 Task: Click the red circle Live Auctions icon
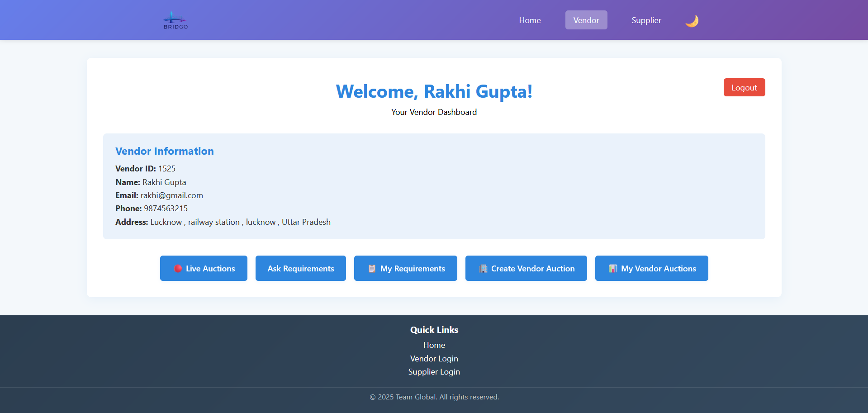click(x=178, y=269)
